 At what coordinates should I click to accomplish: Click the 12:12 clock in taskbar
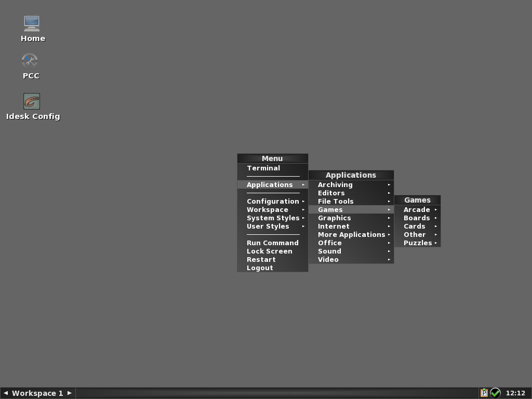tap(515, 393)
